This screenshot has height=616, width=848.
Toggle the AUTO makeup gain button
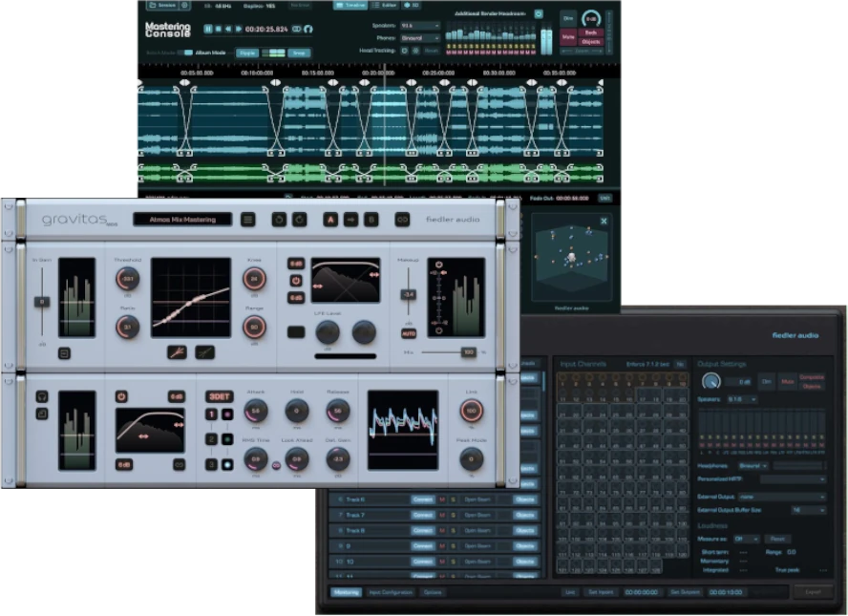pos(409,333)
